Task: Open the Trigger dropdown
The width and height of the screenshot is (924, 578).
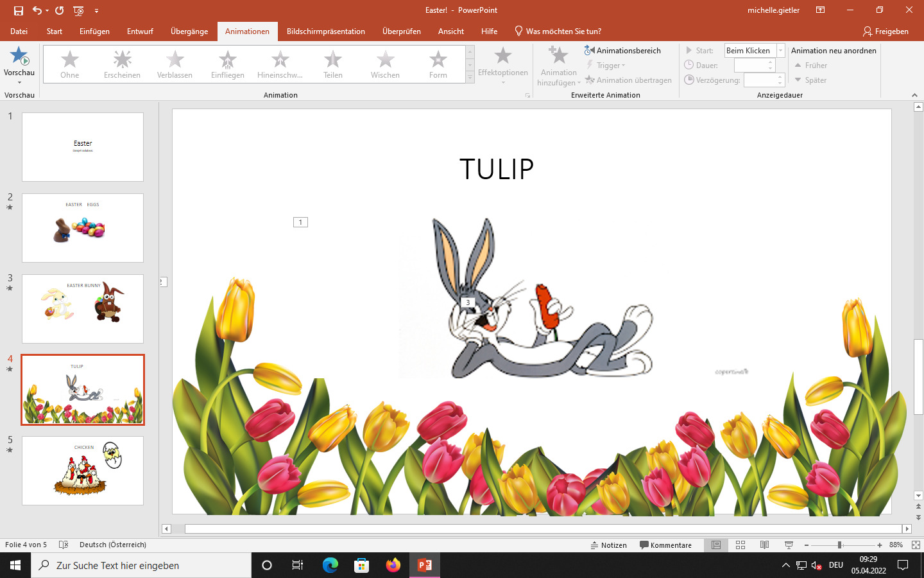Action: pyautogui.click(x=606, y=65)
